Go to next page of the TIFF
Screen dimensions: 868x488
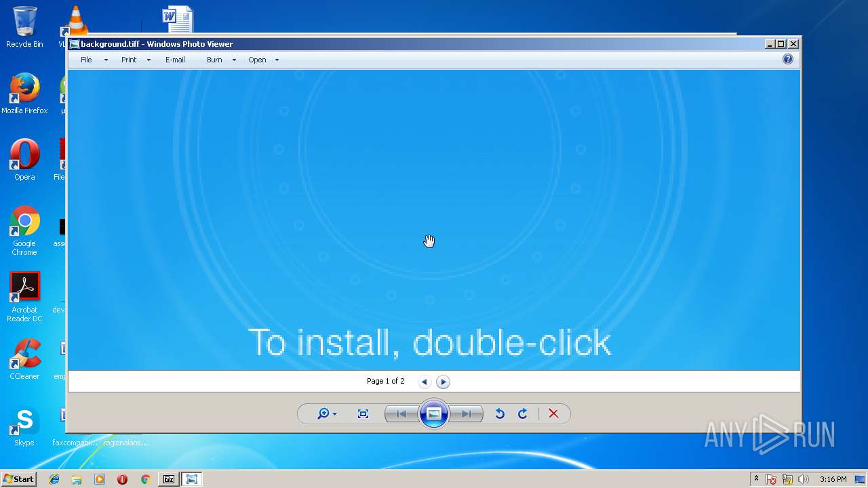(443, 382)
